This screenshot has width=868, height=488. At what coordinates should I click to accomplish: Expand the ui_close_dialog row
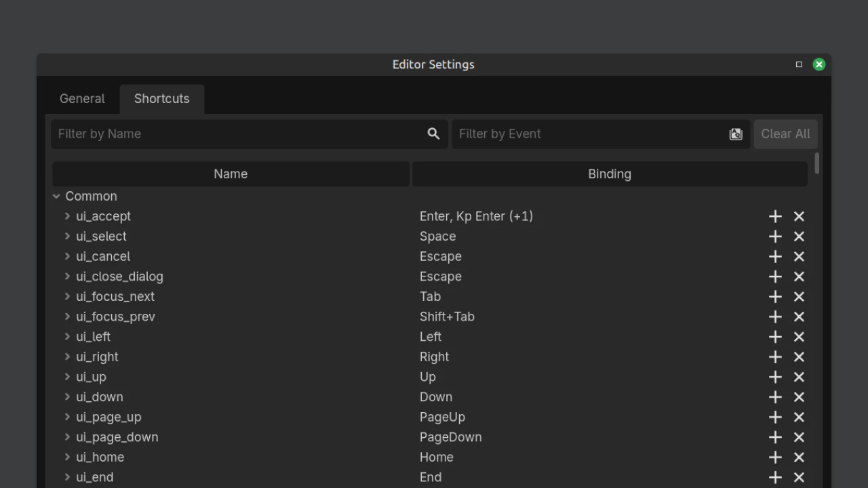tap(67, 277)
